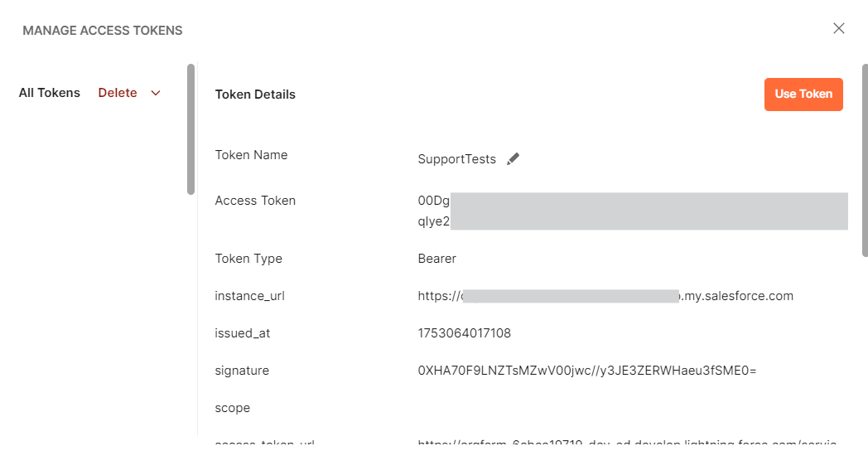Click the Access Token field label

[255, 201]
